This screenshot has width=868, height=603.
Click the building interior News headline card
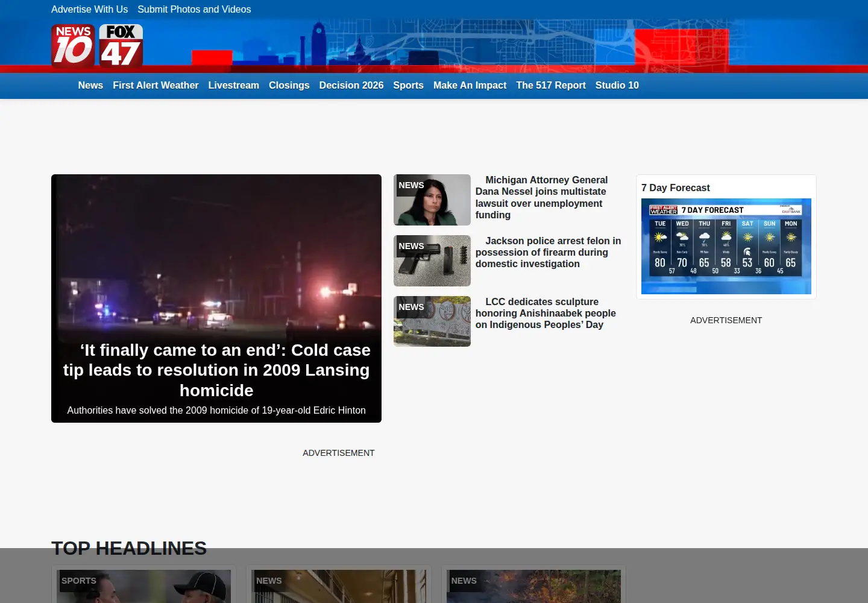pos(339,586)
